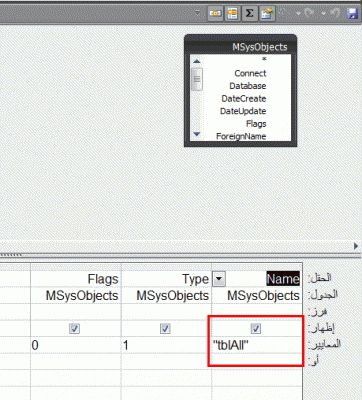Select the Connect field in MSysObjects list

coord(250,73)
